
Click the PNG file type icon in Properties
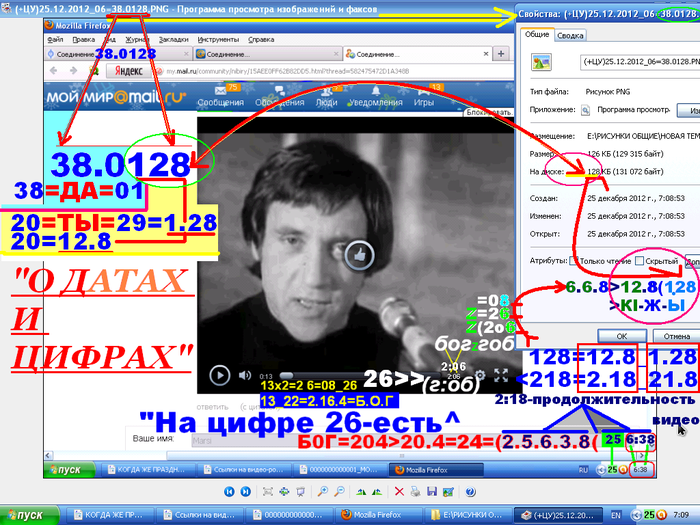coord(541,62)
